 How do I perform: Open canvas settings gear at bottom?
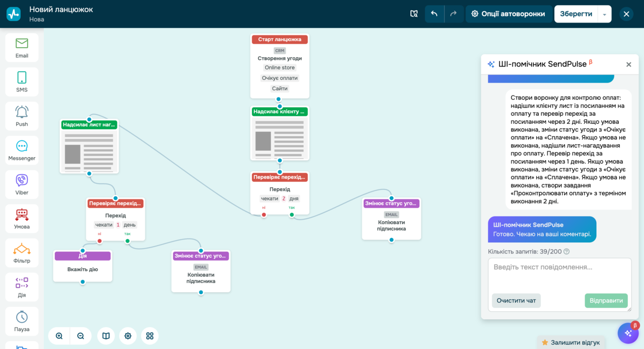click(x=128, y=336)
